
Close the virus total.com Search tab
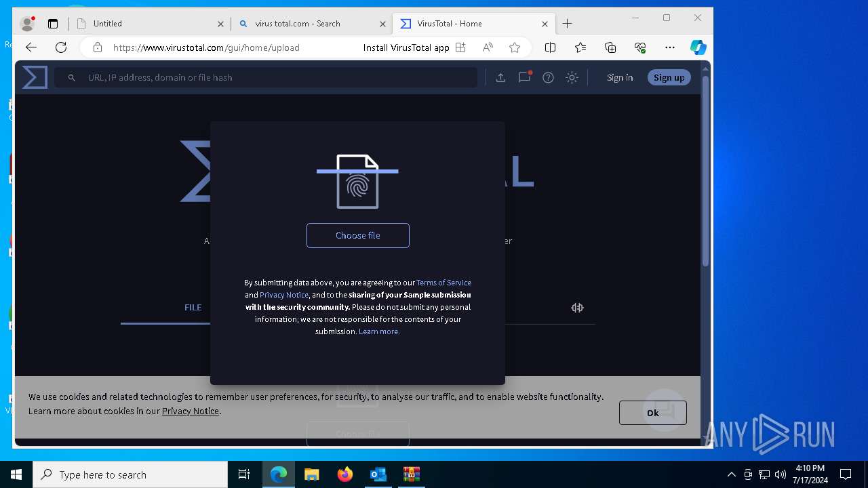point(382,24)
